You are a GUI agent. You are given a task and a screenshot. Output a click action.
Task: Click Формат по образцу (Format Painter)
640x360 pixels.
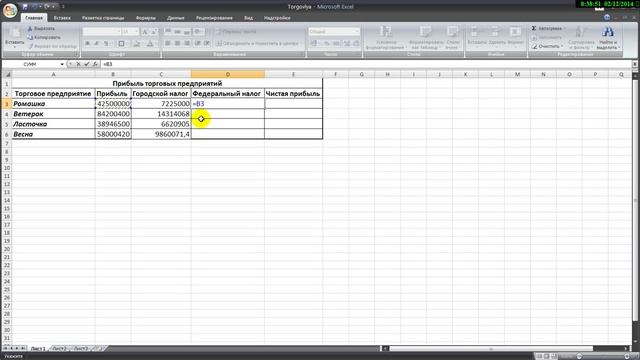52,46
